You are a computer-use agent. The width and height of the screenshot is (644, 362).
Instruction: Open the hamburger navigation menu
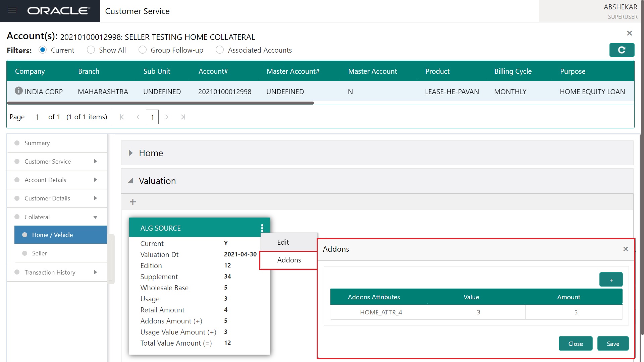(x=12, y=10)
